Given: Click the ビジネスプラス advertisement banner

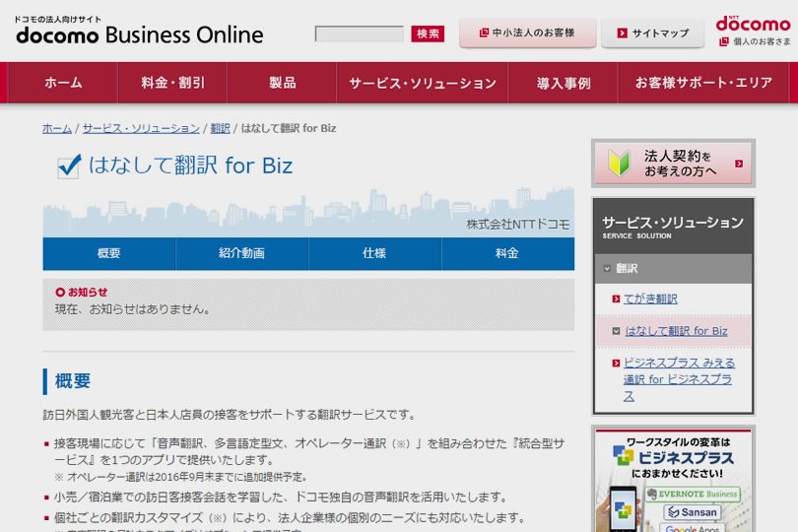Looking at the screenshot, I should (x=673, y=481).
